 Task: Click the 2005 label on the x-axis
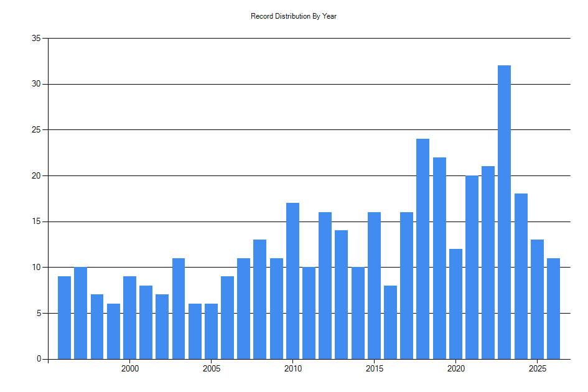click(x=210, y=368)
